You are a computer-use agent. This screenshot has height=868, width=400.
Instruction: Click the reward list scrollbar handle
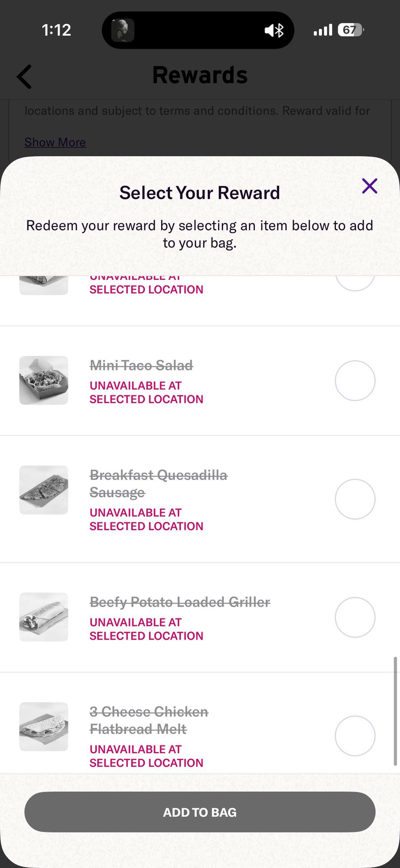click(x=395, y=711)
